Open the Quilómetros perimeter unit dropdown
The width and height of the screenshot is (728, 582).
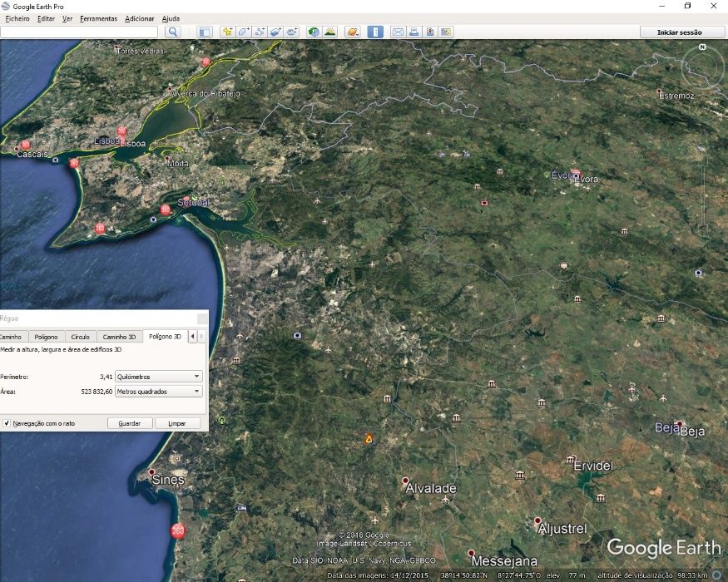tap(158, 377)
